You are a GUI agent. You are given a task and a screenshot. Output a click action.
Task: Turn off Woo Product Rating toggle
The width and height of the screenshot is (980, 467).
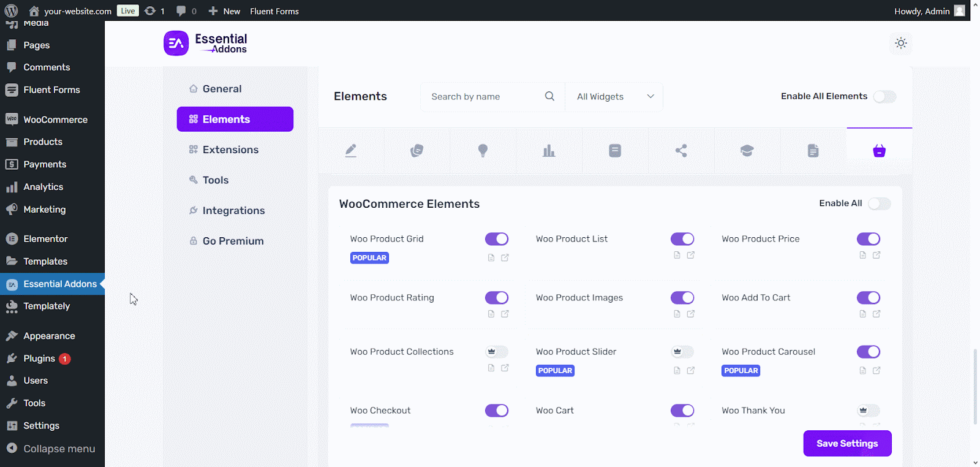pyautogui.click(x=497, y=298)
